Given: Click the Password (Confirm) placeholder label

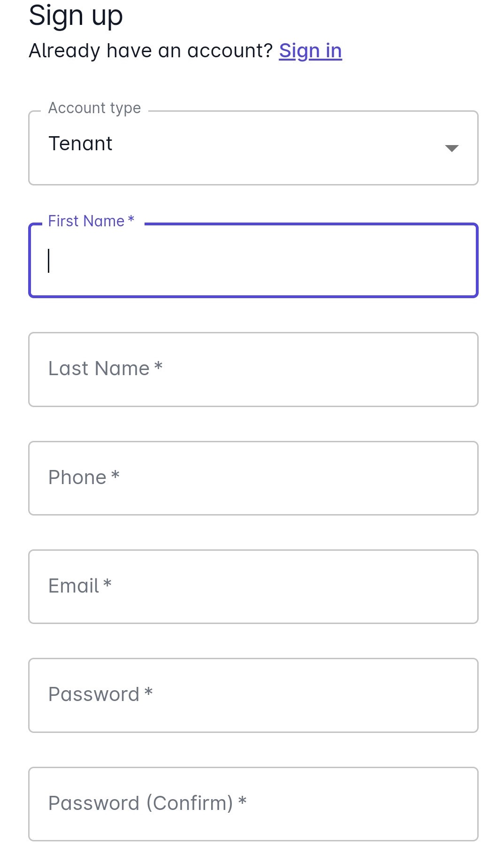Looking at the screenshot, I should point(147,803).
